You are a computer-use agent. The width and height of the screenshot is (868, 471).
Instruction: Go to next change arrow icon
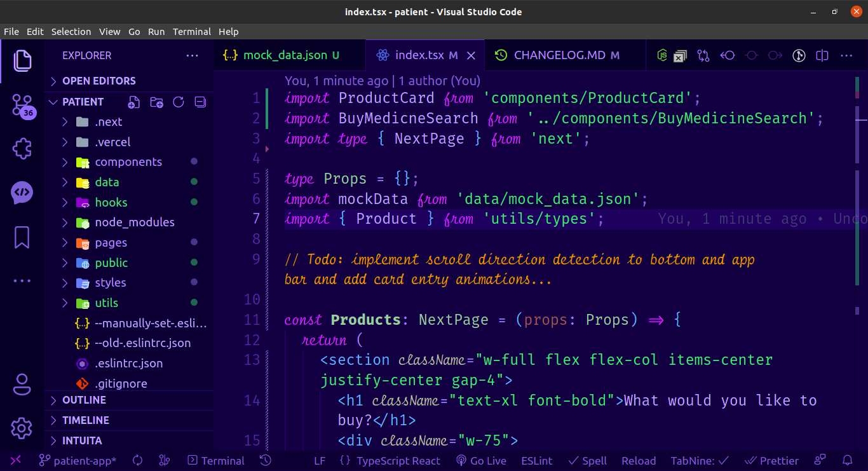pyautogui.click(x=775, y=56)
